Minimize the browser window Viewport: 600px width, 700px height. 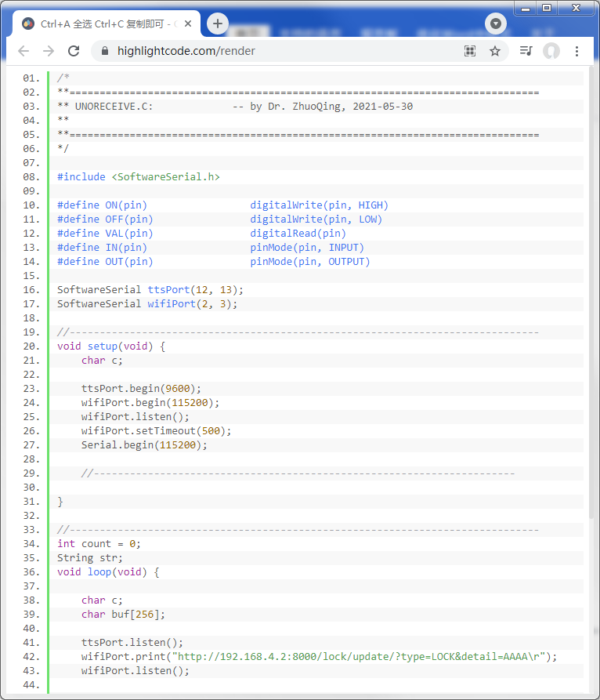526,8
